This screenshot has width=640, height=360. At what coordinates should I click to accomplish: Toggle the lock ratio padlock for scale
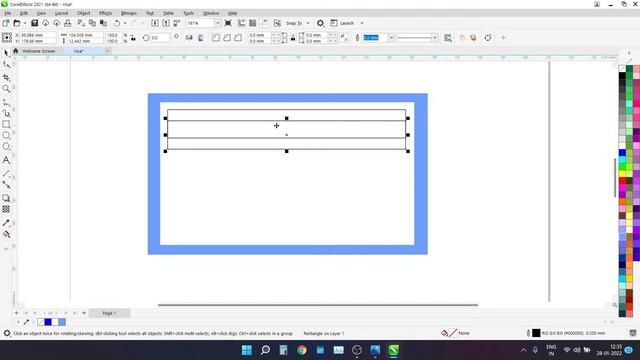133,38
